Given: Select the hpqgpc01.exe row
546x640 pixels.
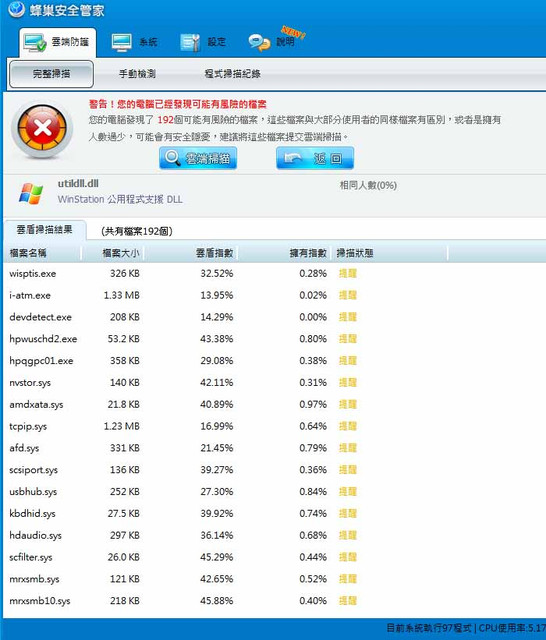Looking at the screenshot, I should click(x=274, y=361).
